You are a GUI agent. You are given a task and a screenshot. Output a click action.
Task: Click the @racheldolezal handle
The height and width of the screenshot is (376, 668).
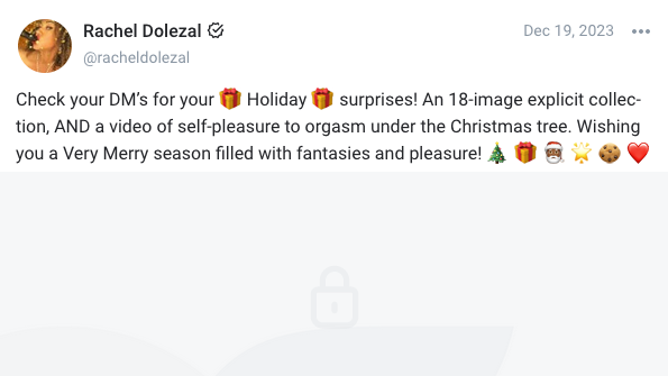136,58
